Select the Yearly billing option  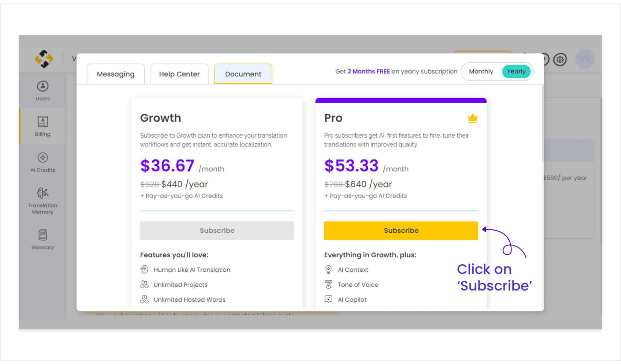click(516, 72)
